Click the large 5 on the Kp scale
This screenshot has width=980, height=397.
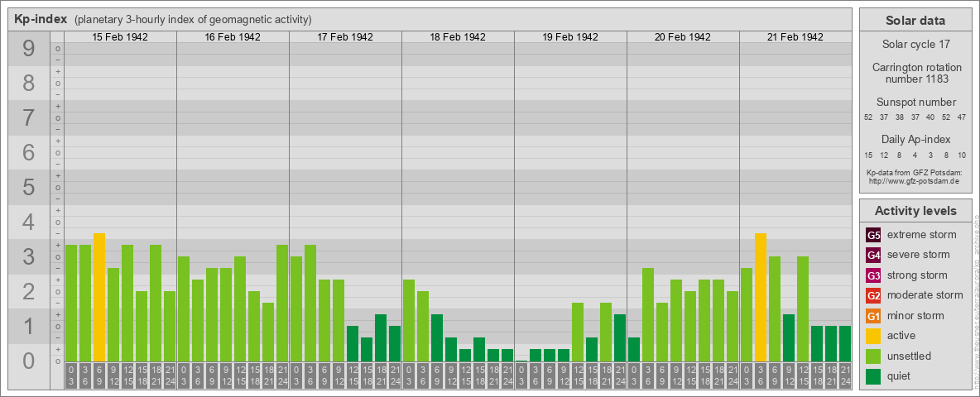click(x=28, y=187)
